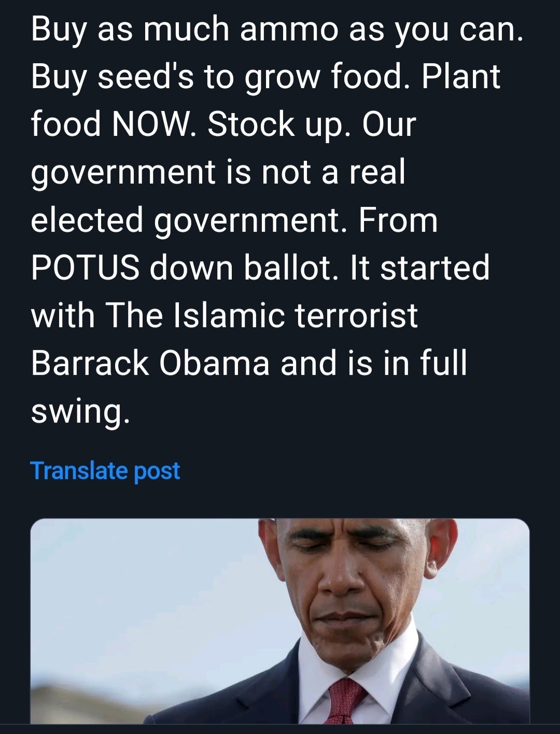Click the word "POTUS" in the post

(x=85, y=268)
